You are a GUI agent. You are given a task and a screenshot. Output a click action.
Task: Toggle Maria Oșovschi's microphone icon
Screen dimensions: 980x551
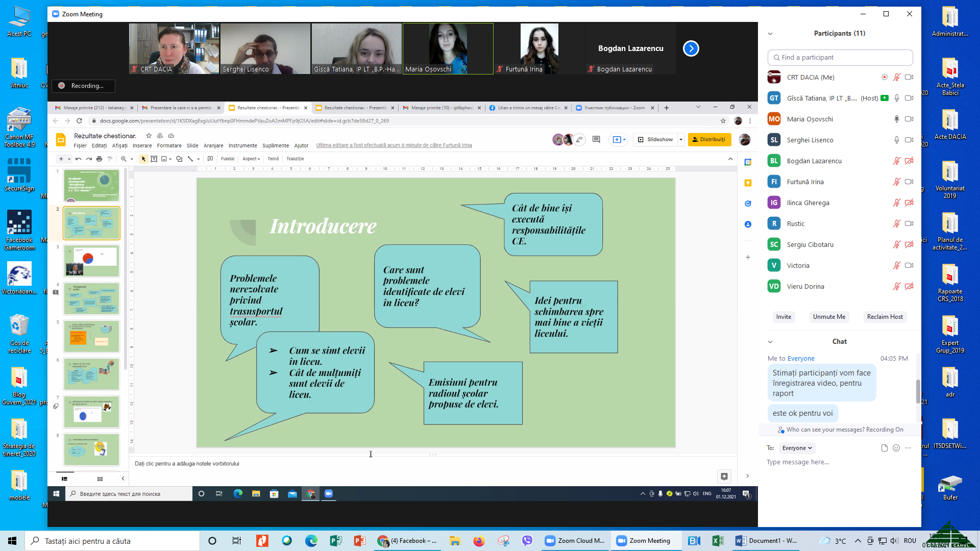click(x=896, y=119)
